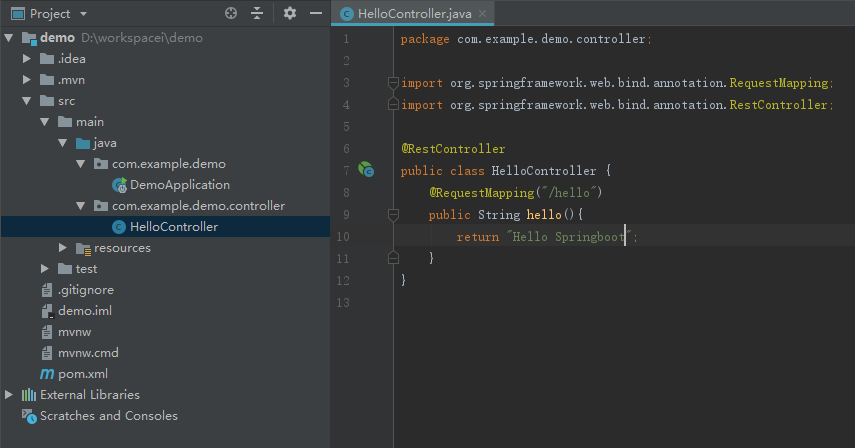855x448 pixels.
Task: Expand the test folder
Action: click(x=45, y=269)
